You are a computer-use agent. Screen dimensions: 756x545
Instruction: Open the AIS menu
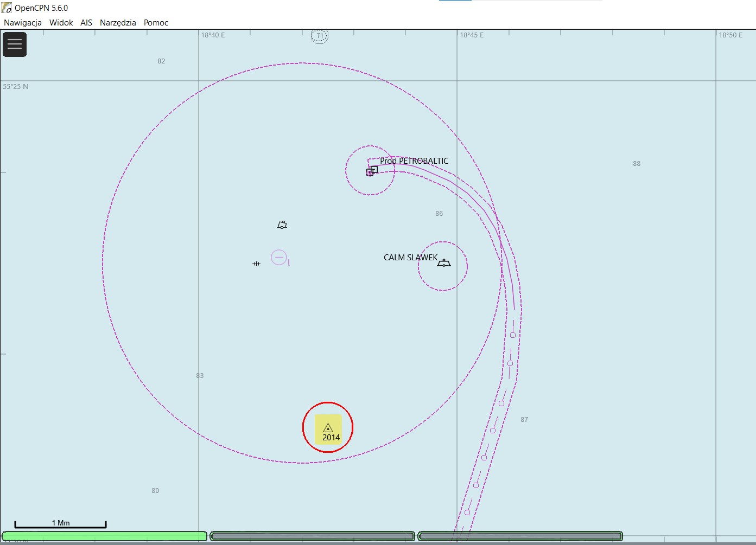(86, 23)
